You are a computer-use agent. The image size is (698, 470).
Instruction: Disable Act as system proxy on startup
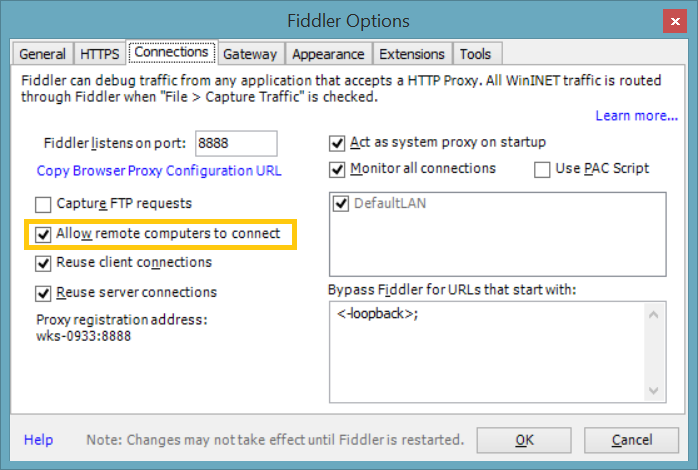[337, 143]
